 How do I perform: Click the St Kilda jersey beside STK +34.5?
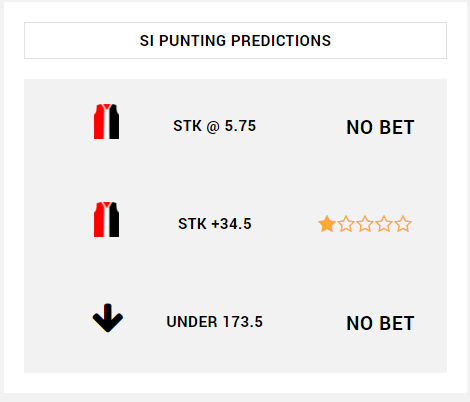point(106,219)
